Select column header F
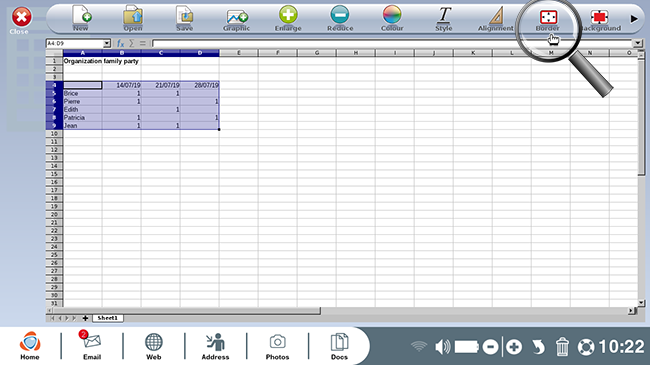 point(278,53)
